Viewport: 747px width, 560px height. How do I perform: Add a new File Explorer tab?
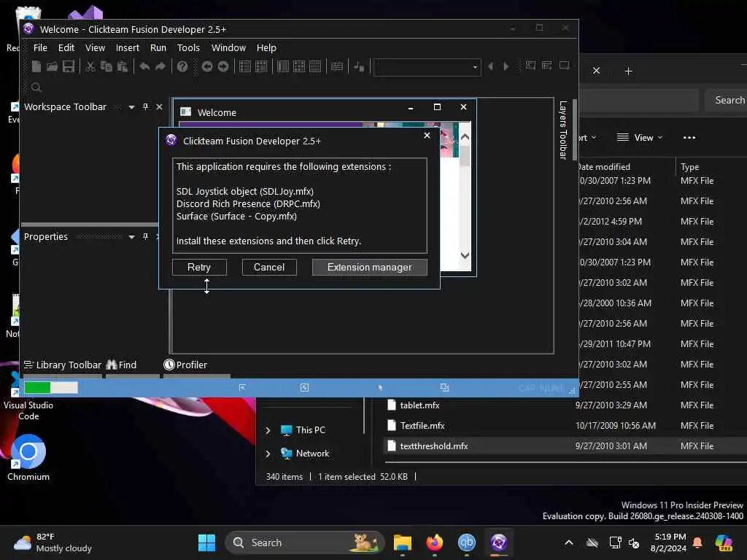click(628, 71)
